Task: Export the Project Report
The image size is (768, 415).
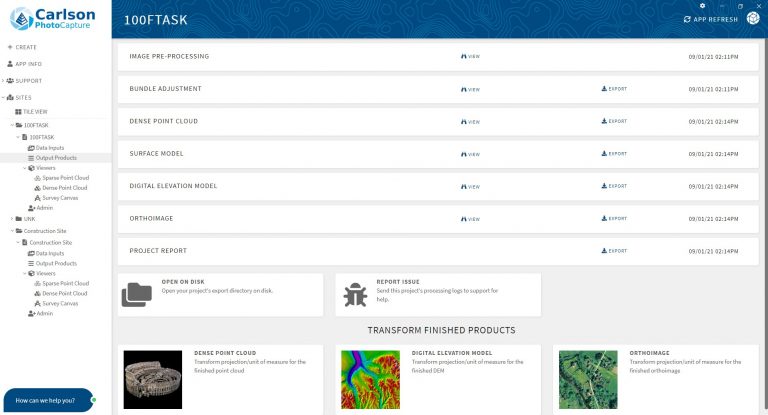Action: point(615,251)
